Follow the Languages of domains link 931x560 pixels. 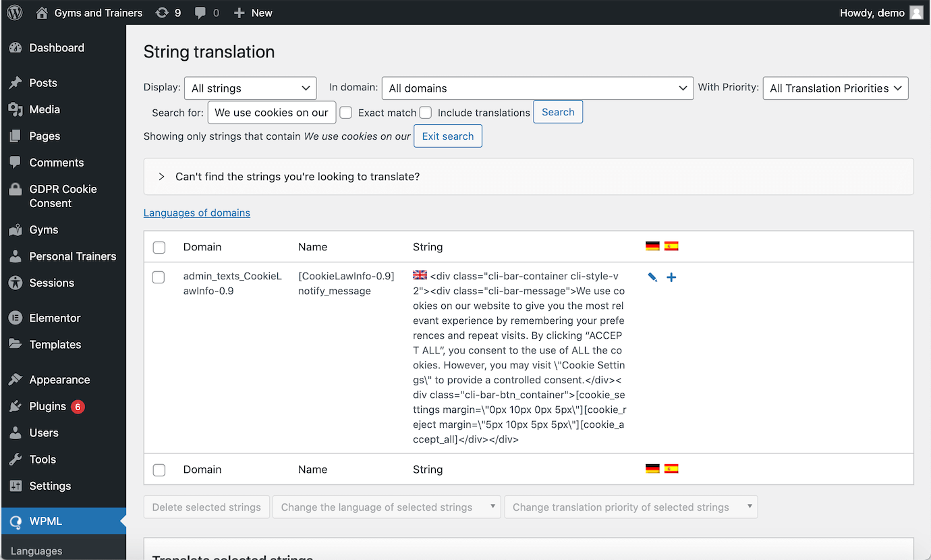[196, 213]
